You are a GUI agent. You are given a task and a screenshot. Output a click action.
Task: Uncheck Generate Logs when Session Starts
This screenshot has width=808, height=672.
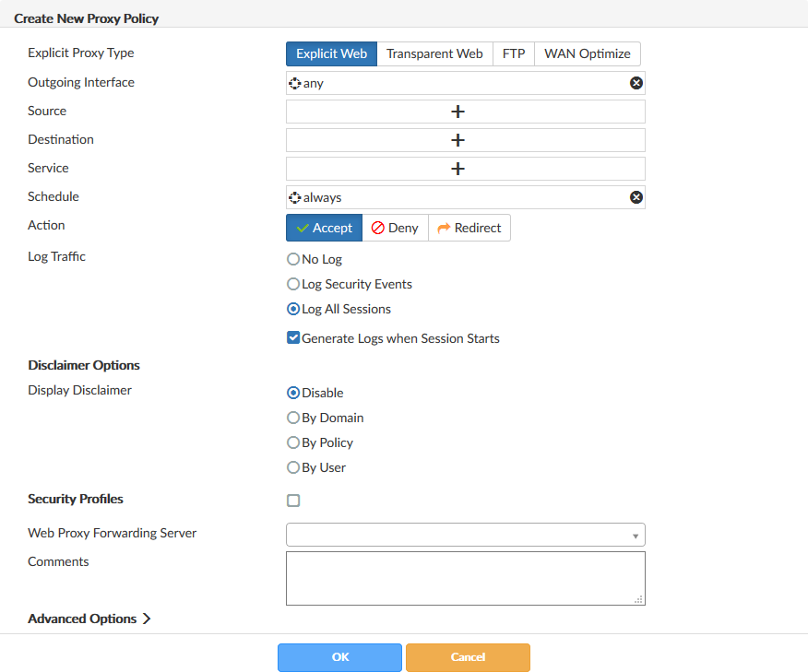click(293, 338)
